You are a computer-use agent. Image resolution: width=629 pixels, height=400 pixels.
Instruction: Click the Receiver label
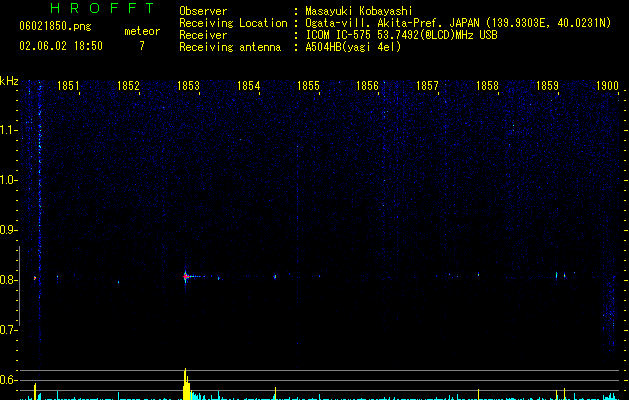point(203,35)
